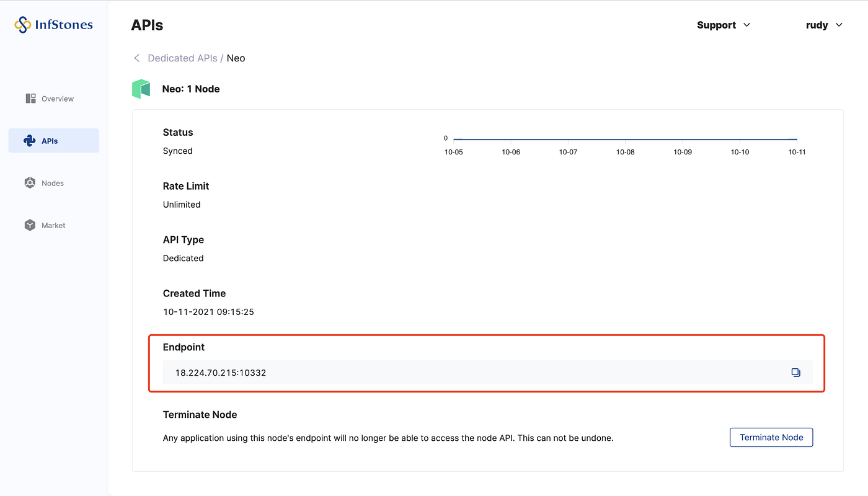Click the Synced status value
This screenshot has height=496, width=868.
pos(178,151)
